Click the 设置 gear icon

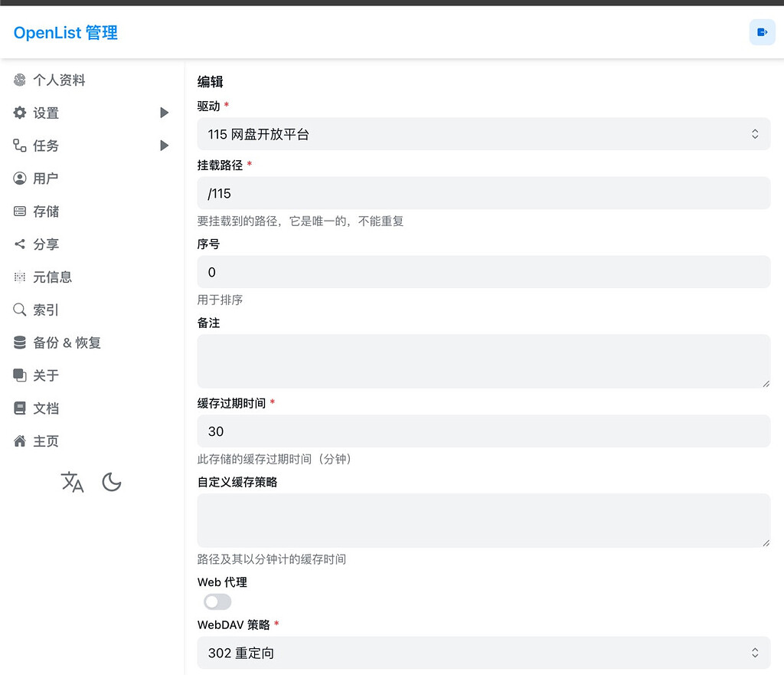(19, 113)
